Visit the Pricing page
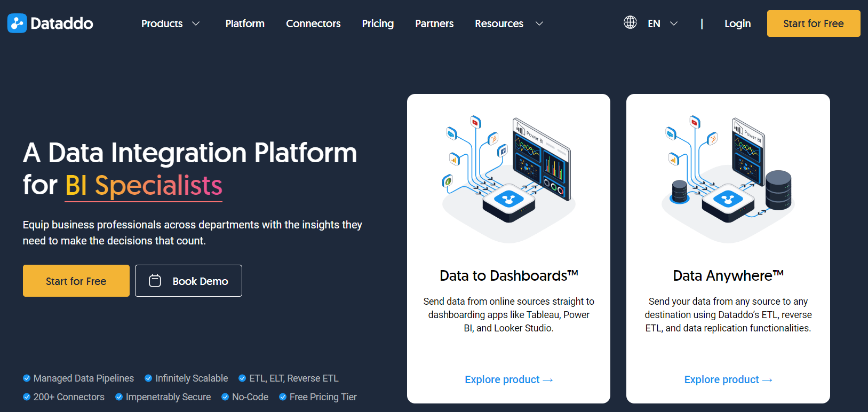Viewport: 868px width, 412px height. [x=378, y=23]
